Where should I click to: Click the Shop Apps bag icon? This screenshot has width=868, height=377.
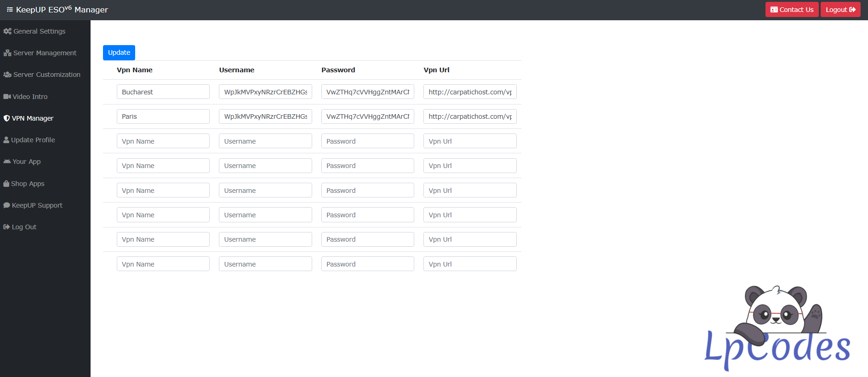coord(6,184)
